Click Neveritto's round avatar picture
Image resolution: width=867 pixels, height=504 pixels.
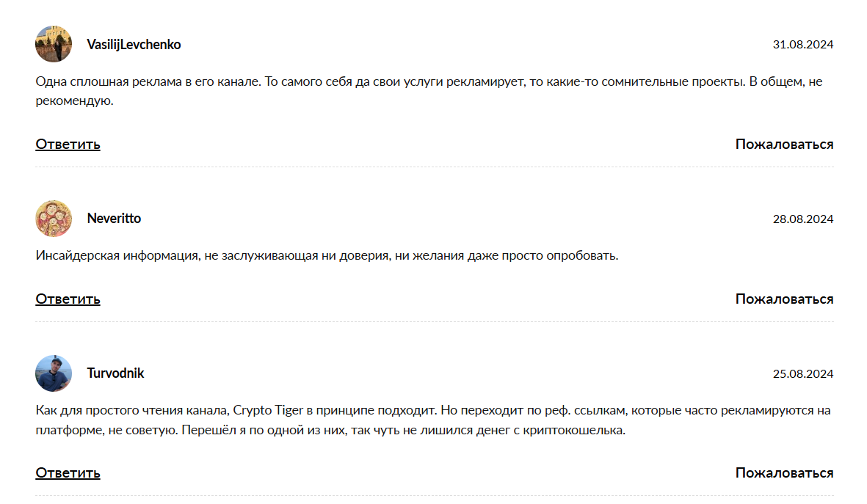[54, 219]
